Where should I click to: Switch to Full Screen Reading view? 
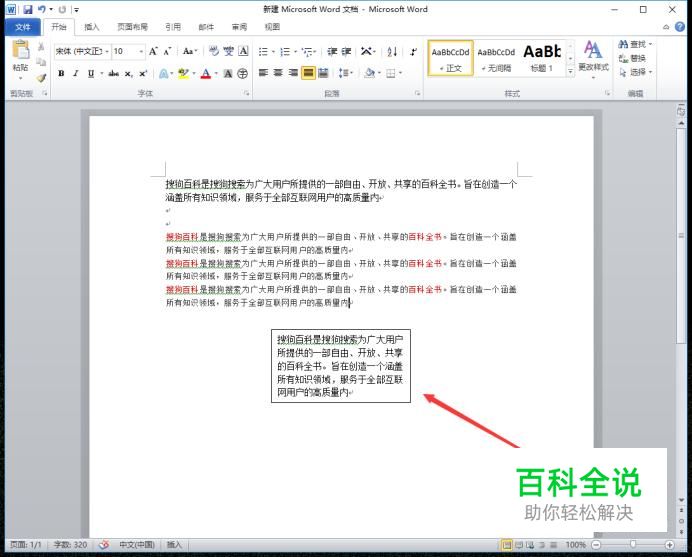click(519, 545)
